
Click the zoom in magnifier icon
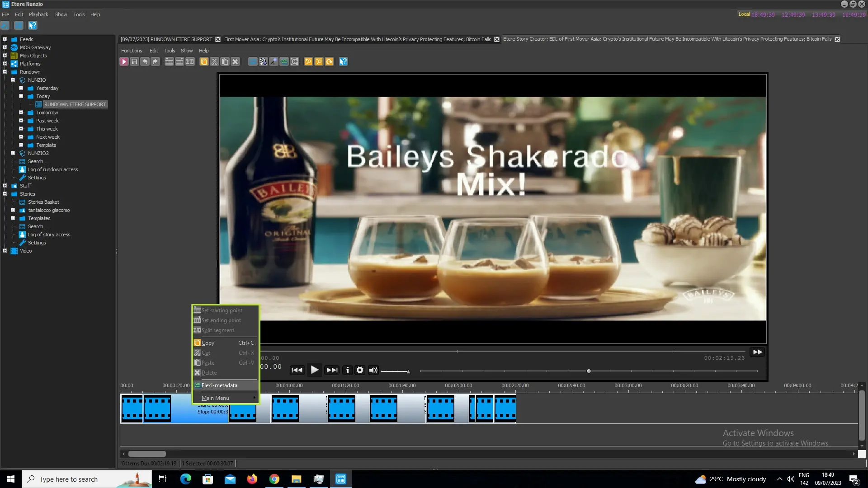tap(308, 62)
